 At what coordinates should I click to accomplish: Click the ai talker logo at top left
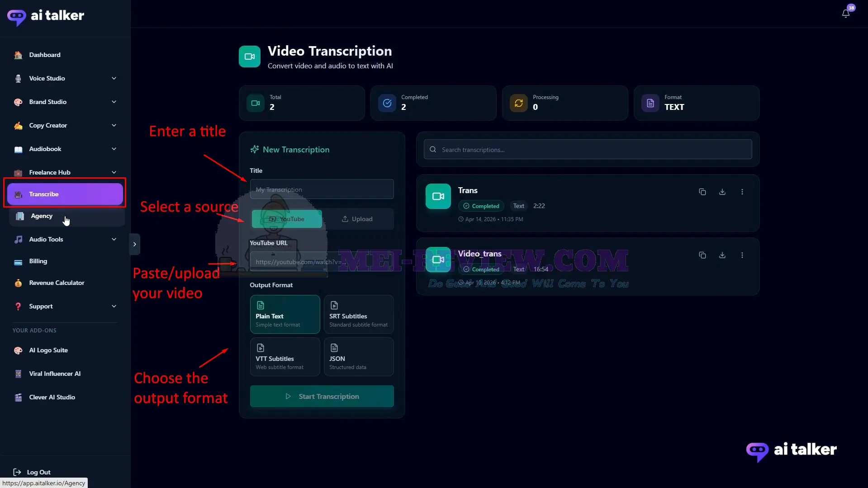tap(46, 16)
